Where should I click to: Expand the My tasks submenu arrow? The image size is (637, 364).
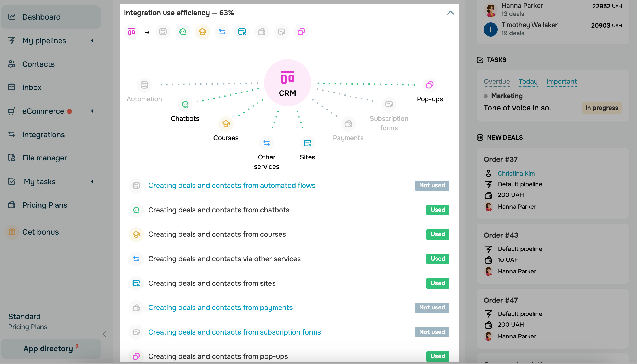pos(92,182)
